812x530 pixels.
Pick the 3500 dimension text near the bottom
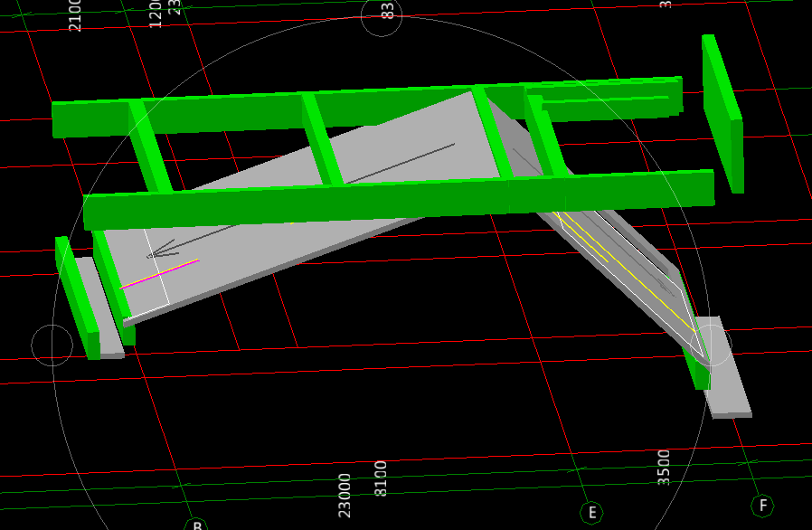coord(664,468)
